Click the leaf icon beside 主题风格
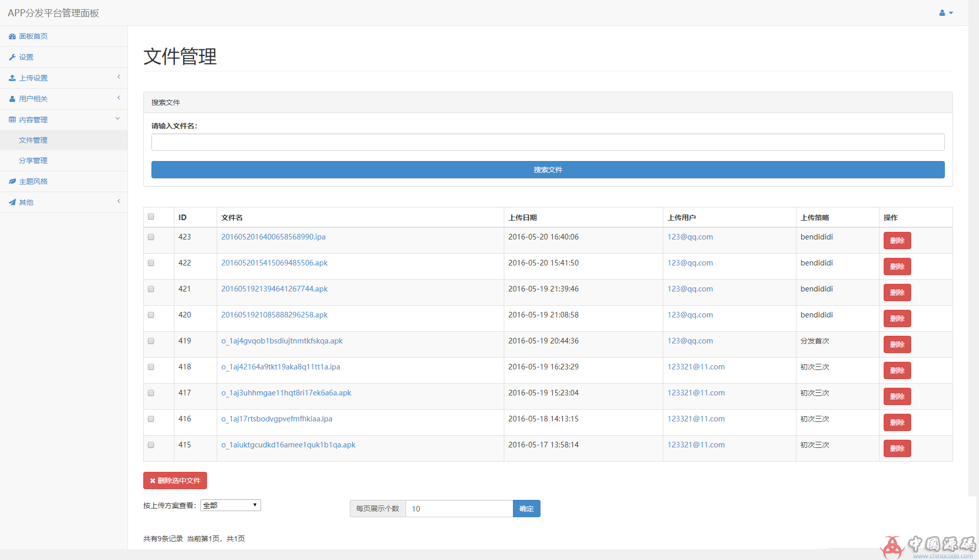This screenshot has width=979, height=560. pyautogui.click(x=12, y=181)
